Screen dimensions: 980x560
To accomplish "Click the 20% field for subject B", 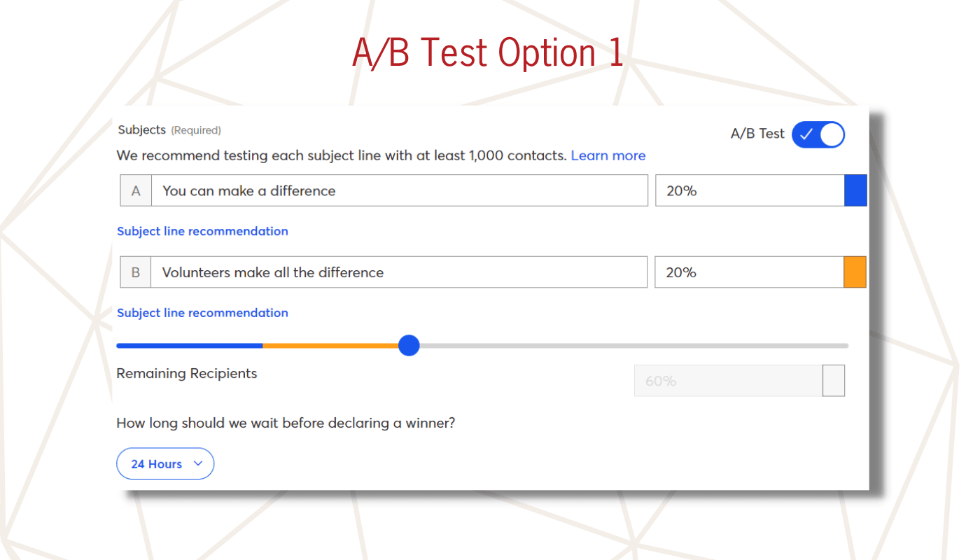I will [749, 272].
